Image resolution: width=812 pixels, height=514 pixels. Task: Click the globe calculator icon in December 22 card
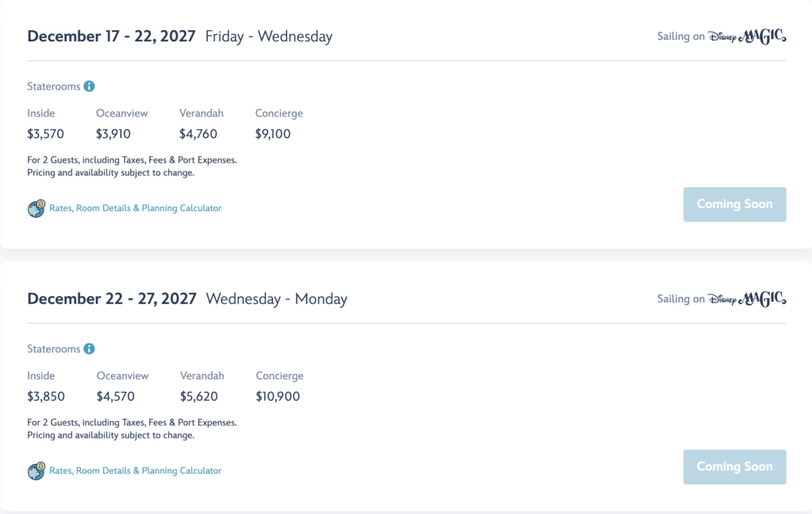point(36,471)
